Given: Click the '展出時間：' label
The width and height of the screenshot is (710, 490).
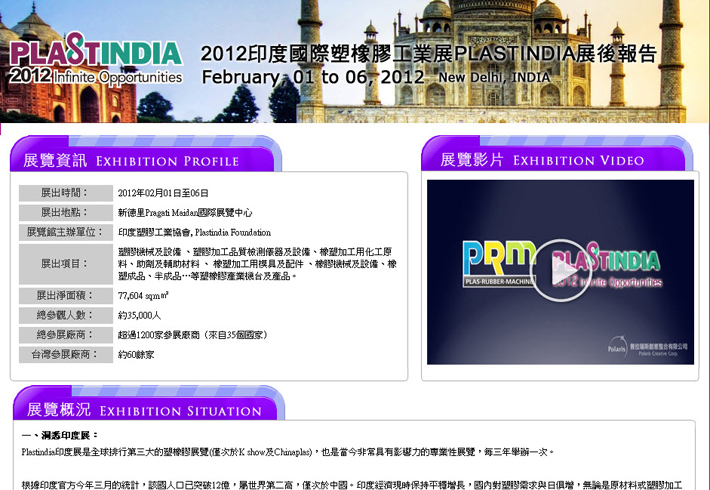Looking at the screenshot, I should pos(66,193).
